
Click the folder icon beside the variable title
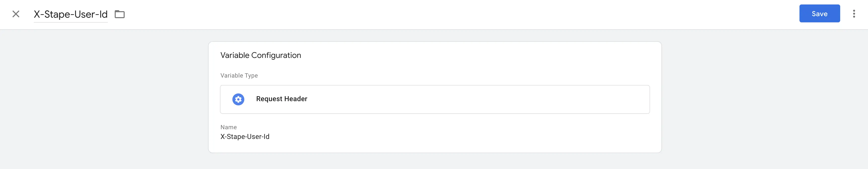[120, 14]
